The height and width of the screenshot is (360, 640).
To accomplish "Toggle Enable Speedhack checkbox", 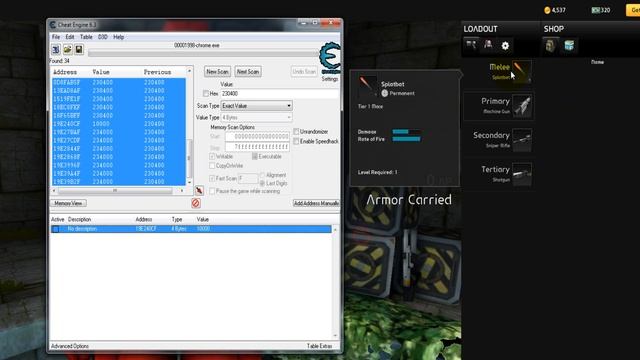I will (x=296, y=141).
